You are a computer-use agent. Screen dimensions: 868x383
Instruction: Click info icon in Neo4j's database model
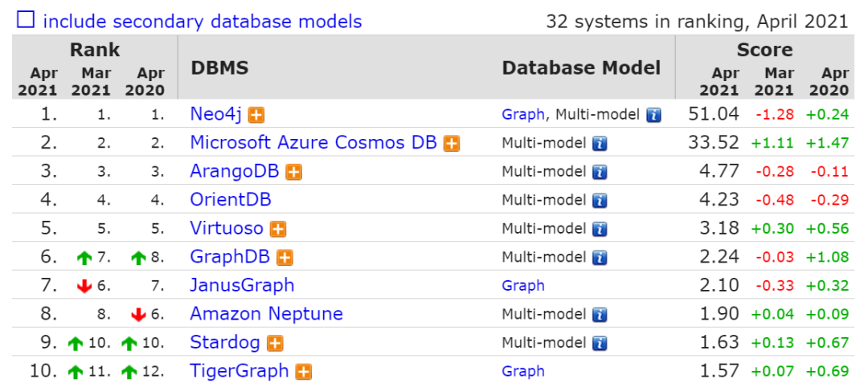[653, 115]
